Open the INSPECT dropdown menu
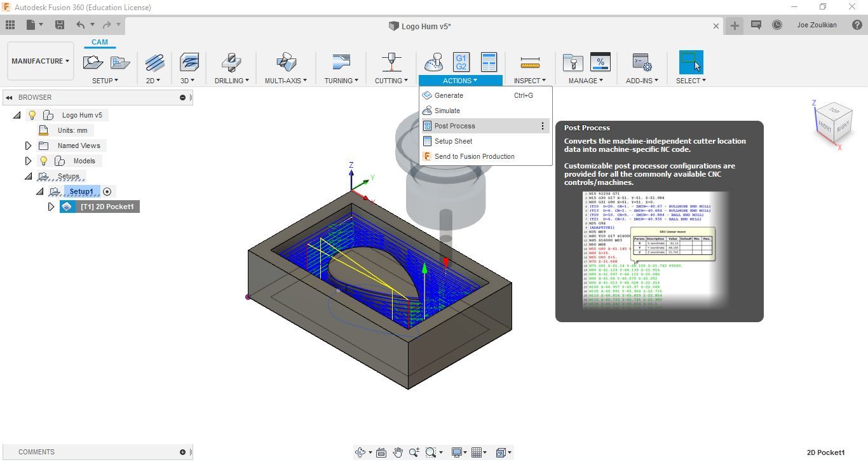868x462 pixels. click(530, 81)
